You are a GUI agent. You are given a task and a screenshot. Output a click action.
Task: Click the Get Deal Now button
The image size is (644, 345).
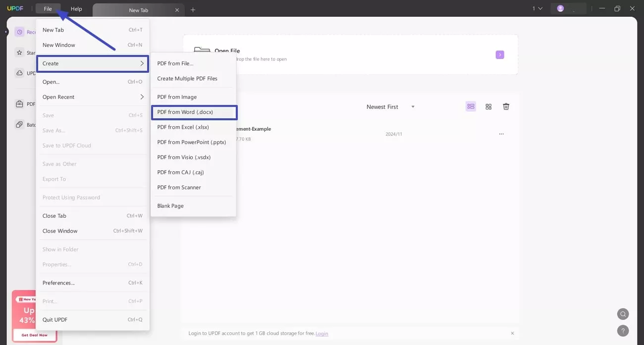tap(35, 335)
